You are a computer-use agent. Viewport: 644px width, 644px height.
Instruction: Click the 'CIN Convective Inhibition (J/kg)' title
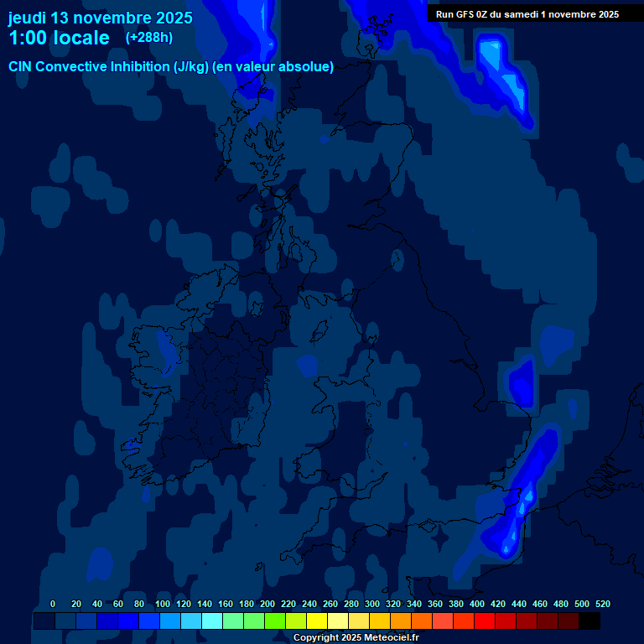(x=109, y=66)
